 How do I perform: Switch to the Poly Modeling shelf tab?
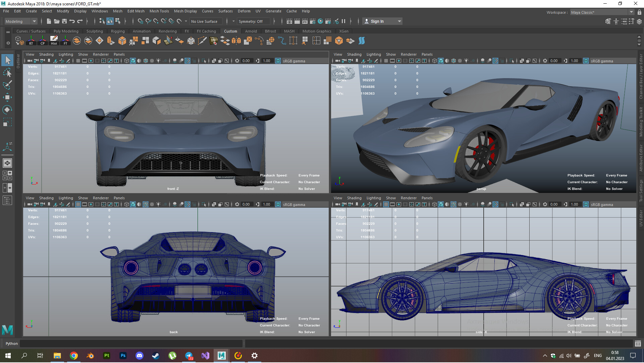point(66,31)
